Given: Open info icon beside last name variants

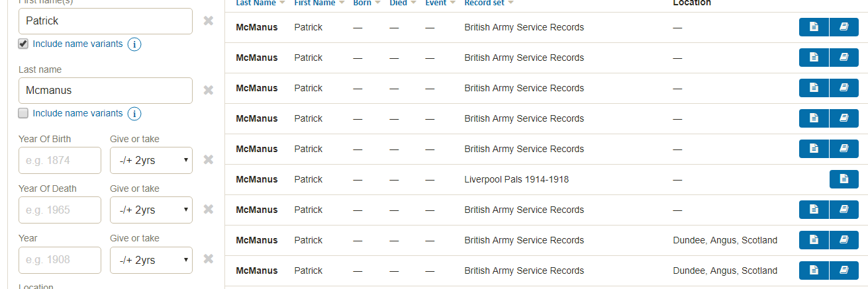Looking at the screenshot, I should point(134,114).
